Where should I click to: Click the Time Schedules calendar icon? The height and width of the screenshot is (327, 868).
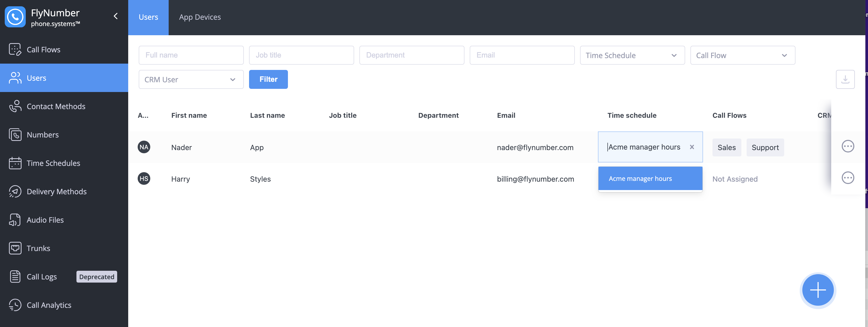[x=15, y=163]
